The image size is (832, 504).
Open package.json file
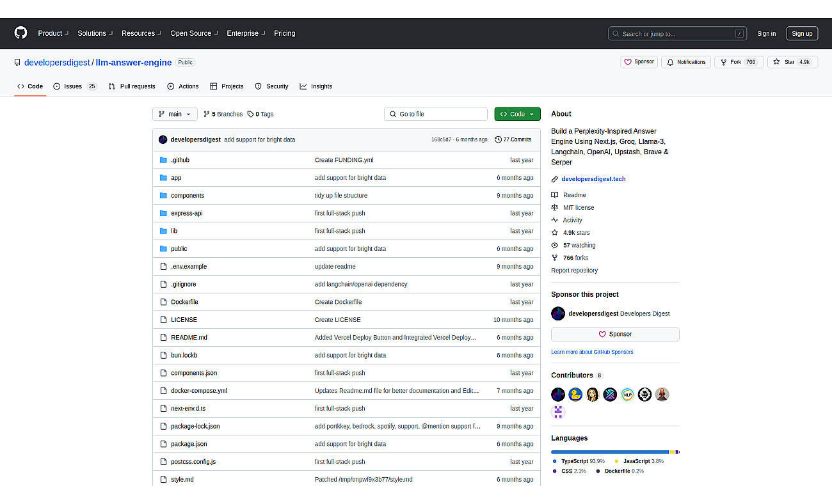pos(189,444)
